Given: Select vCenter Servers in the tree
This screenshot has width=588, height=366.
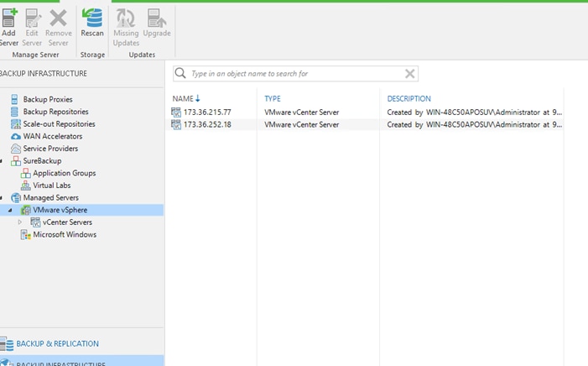Looking at the screenshot, I should pyautogui.click(x=67, y=222).
